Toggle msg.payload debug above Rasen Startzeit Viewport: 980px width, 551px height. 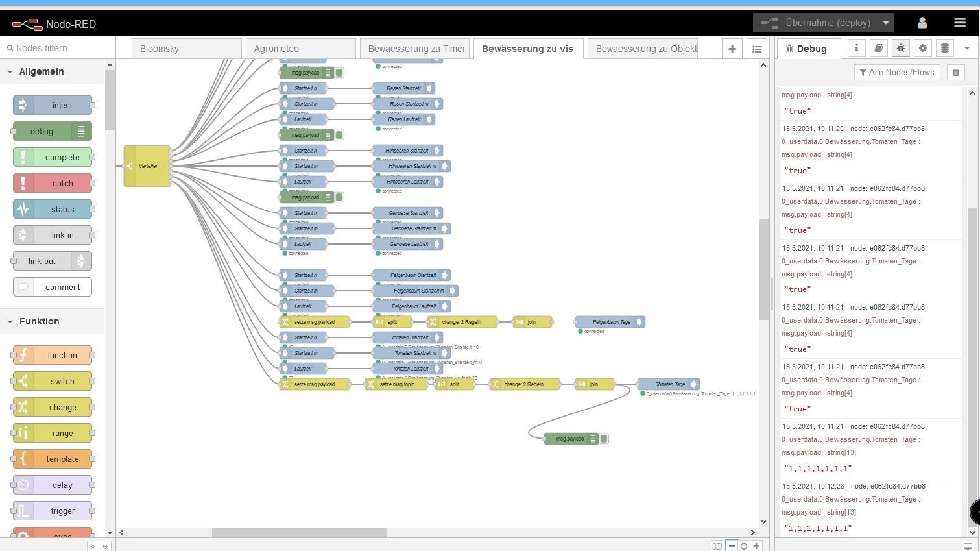point(339,73)
